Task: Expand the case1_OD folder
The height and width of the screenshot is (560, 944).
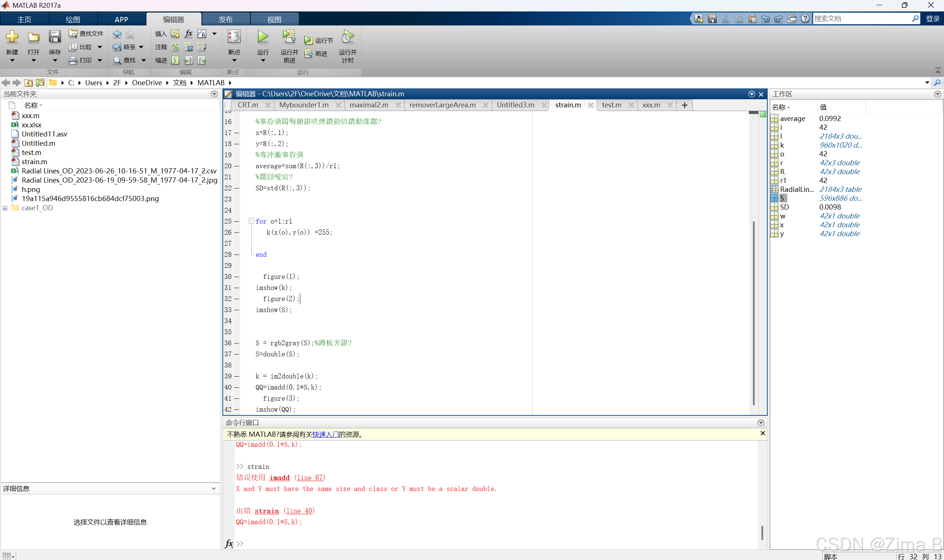Action: click(5, 208)
